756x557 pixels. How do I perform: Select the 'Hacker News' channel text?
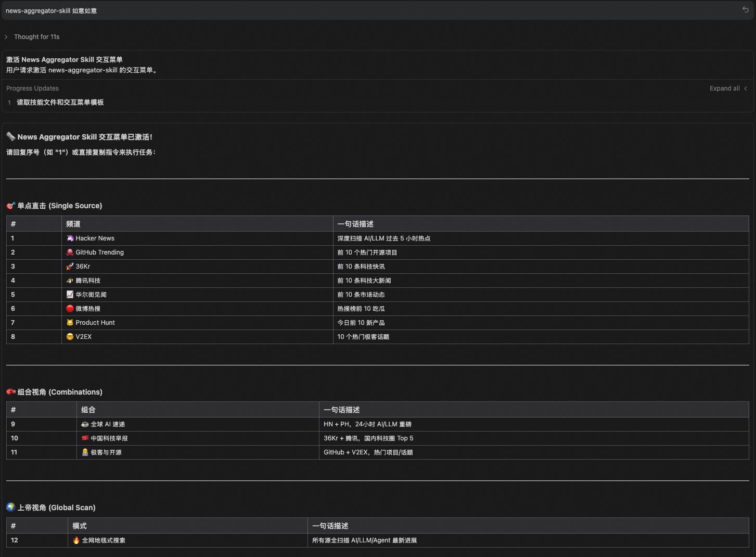click(x=95, y=238)
